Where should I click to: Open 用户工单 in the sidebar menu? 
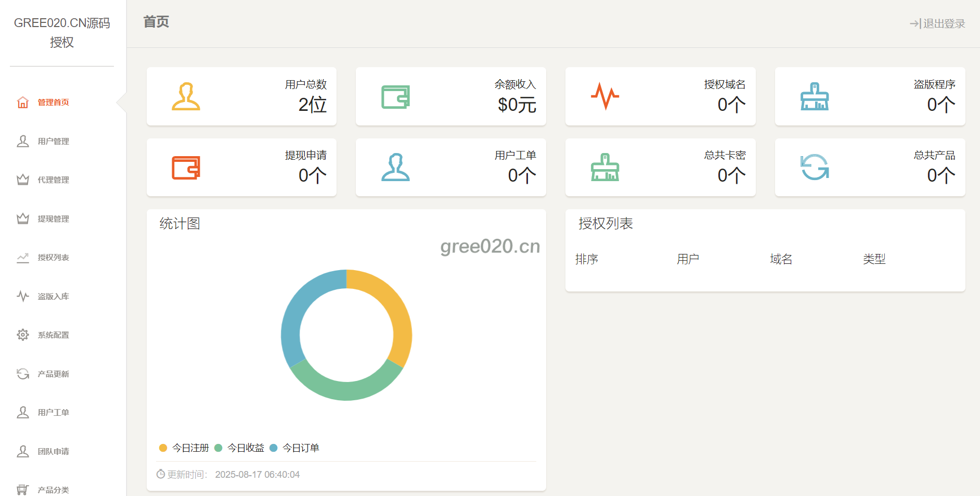[x=53, y=413]
